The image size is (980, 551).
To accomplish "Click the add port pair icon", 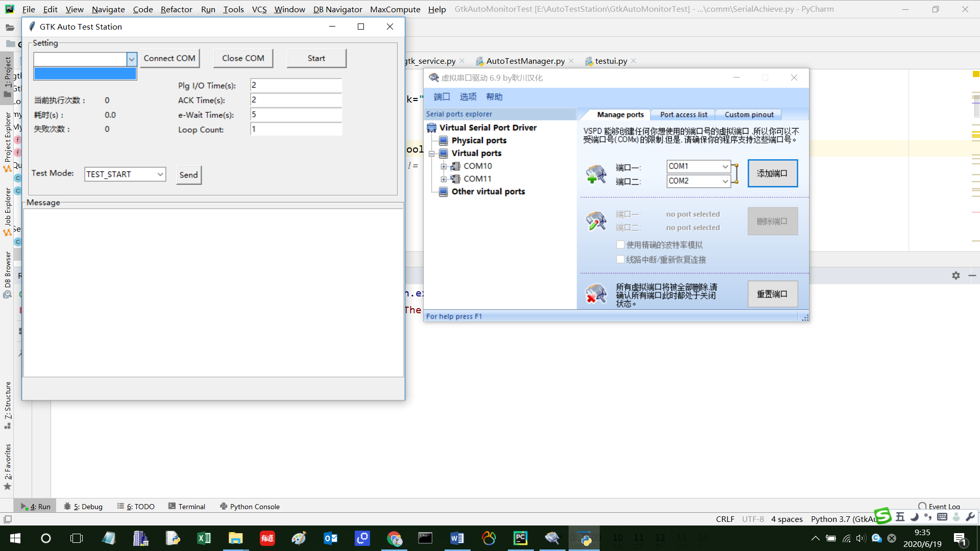I will (596, 174).
